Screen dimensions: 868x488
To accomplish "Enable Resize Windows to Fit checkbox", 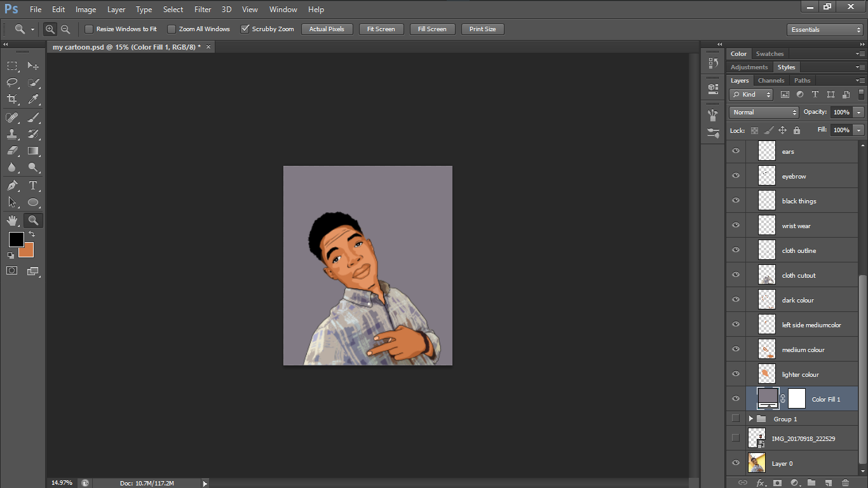I will coord(89,29).
